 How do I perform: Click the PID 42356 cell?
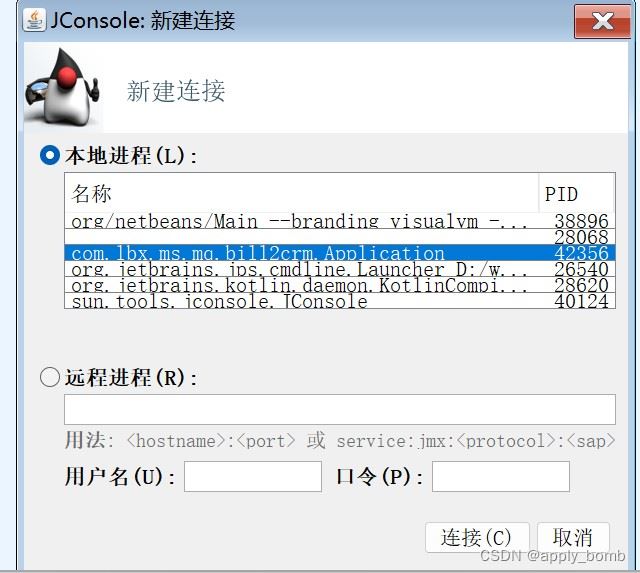pos(581,253)
